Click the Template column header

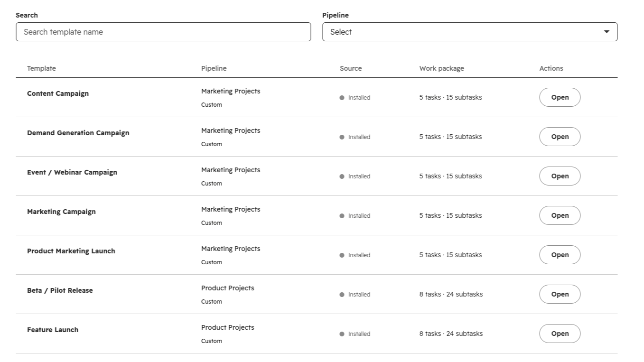coord(41,68)
